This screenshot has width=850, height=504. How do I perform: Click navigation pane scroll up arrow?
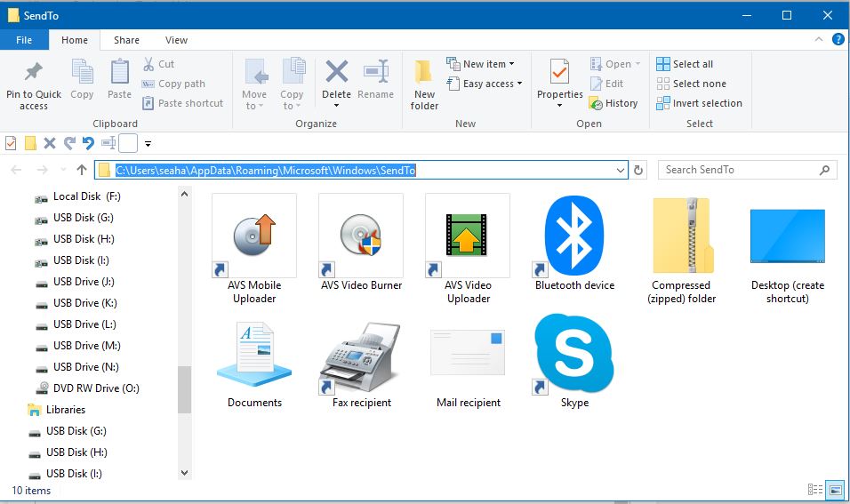(184, 194)
